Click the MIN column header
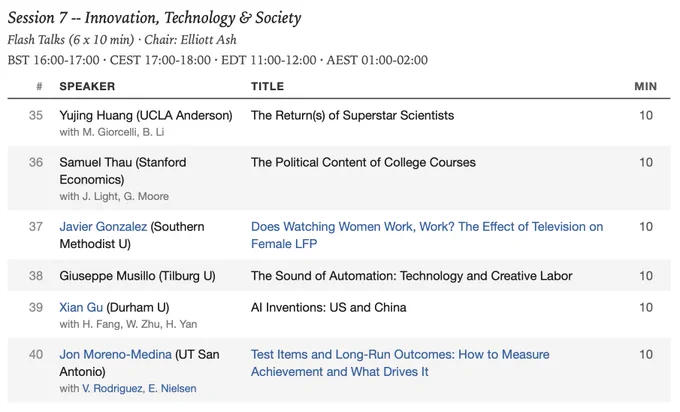This screenshot has height=412, width=680. (645, 86)
